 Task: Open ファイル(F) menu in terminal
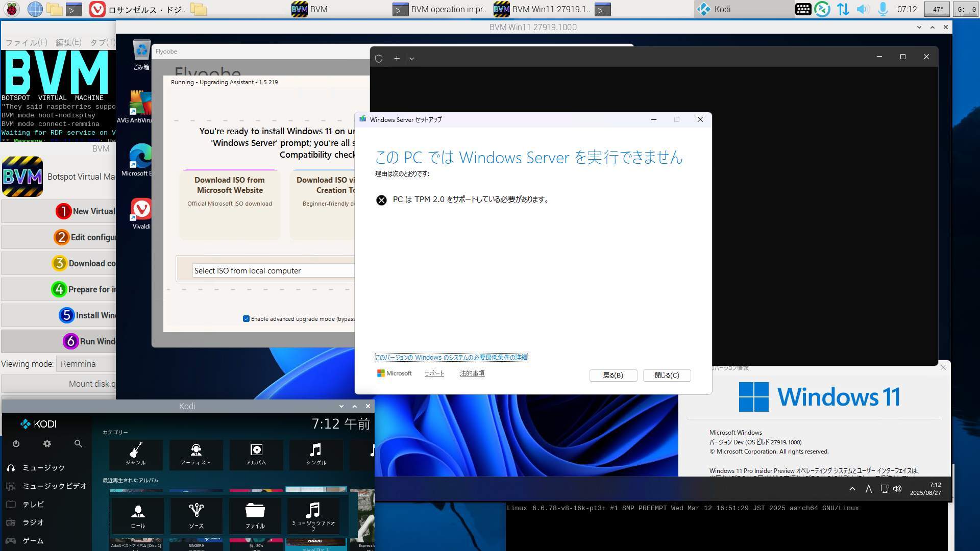point(26,42)
